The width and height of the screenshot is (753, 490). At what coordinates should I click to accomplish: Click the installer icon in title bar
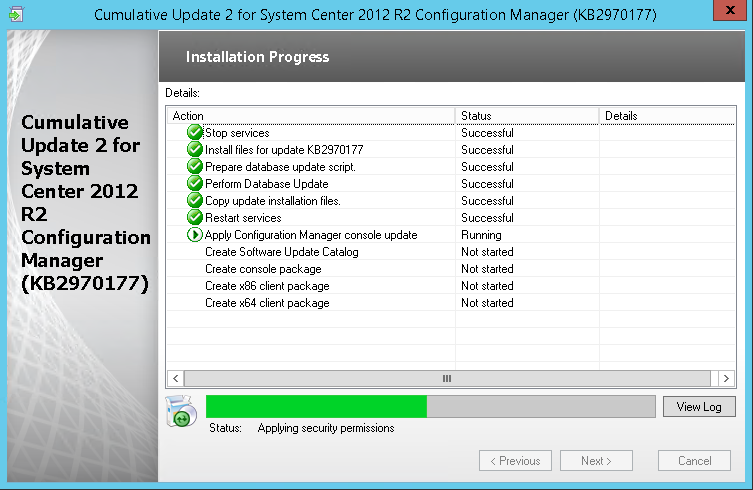click(x=16, y=14)
